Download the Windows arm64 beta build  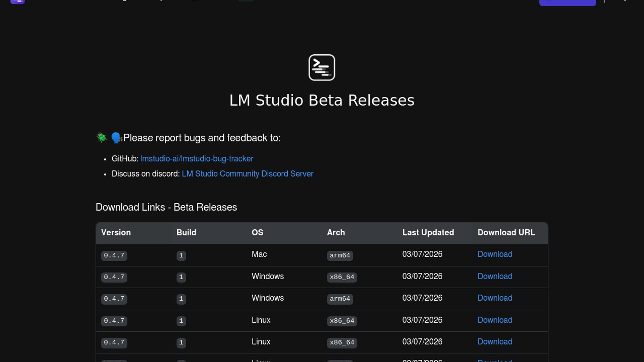pos(495,298)
